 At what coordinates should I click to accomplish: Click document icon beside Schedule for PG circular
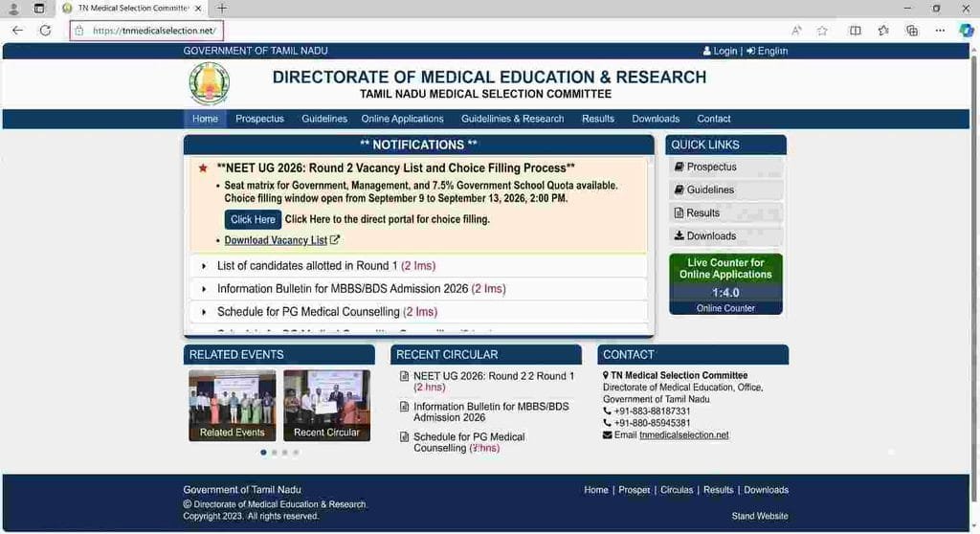(x=405, y=437)
